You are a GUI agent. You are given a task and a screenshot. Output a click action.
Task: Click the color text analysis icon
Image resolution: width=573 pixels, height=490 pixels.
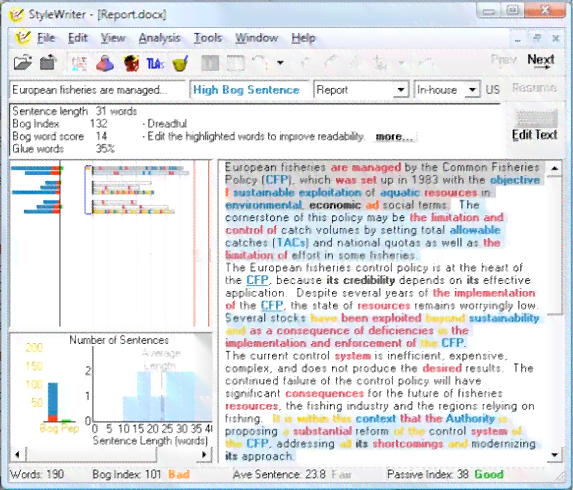[x=79, y=64]
